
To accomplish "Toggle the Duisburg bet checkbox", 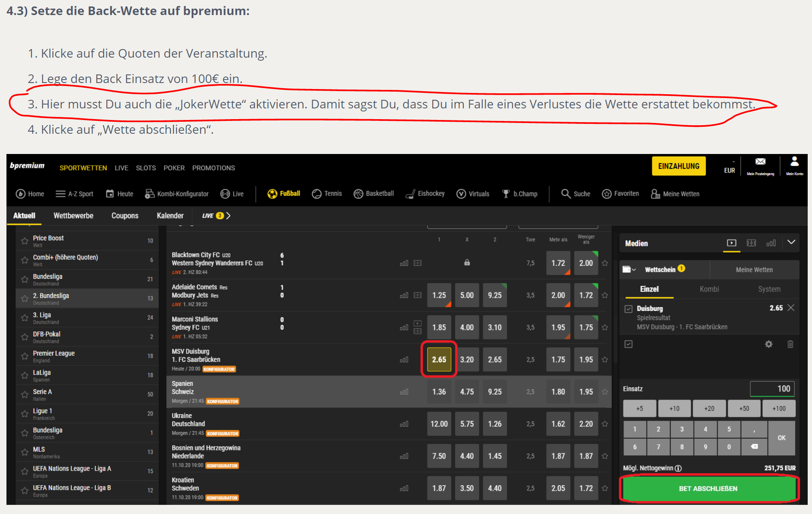I will pos(629,309).
